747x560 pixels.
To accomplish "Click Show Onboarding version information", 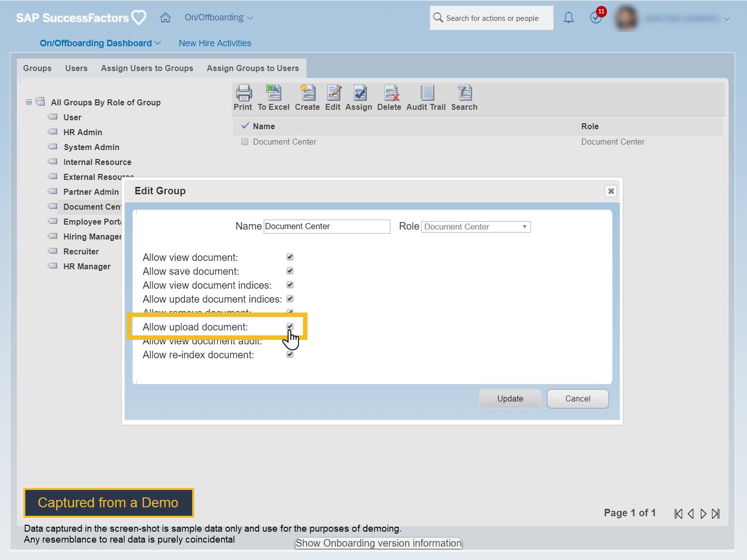I will 378,543.
